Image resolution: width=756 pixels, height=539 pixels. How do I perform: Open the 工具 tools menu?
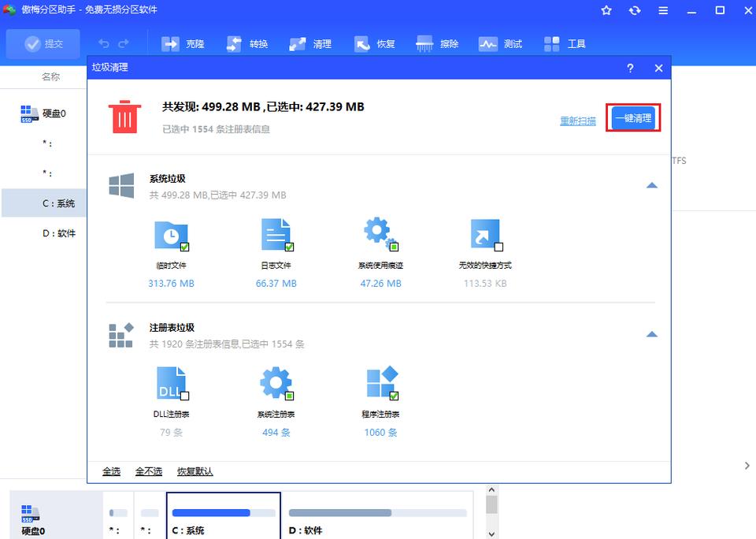565,44
